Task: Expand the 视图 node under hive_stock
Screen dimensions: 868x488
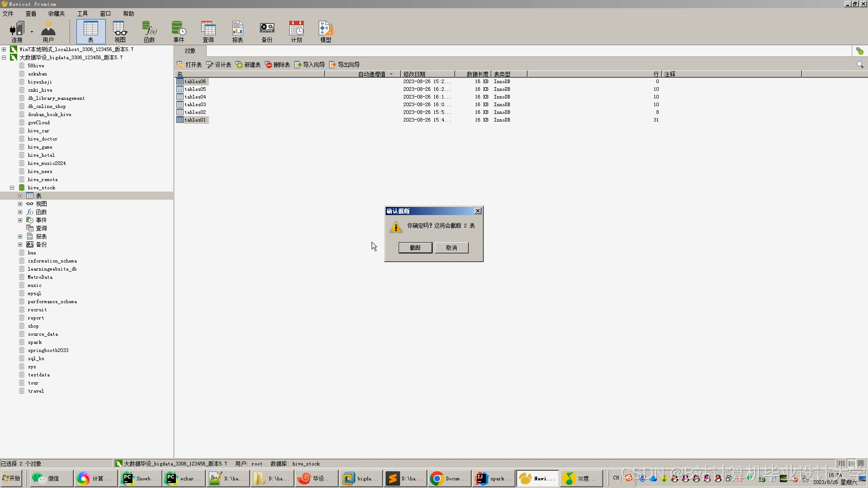Action: pyautogui.click(x=20, y=204)
